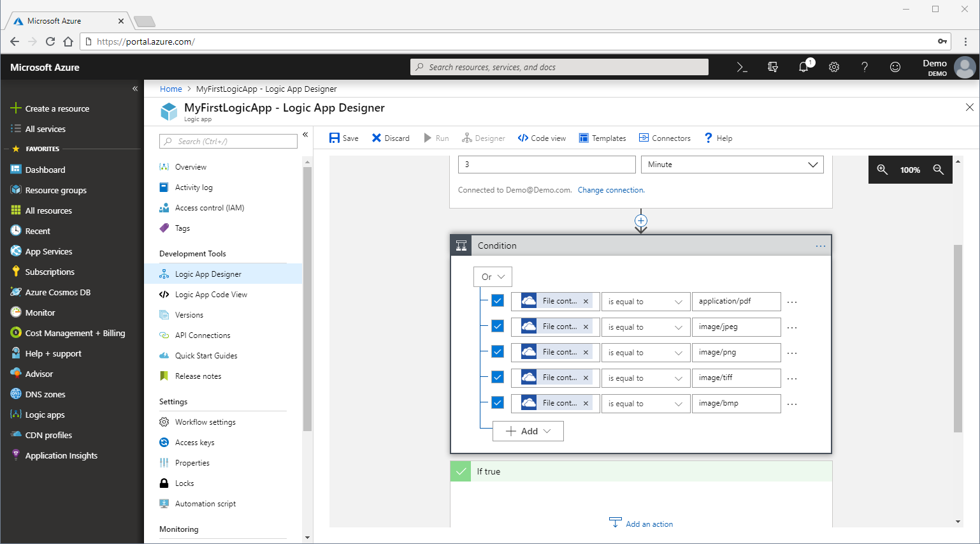Open Logic apps in the favorites

(45, 415)
